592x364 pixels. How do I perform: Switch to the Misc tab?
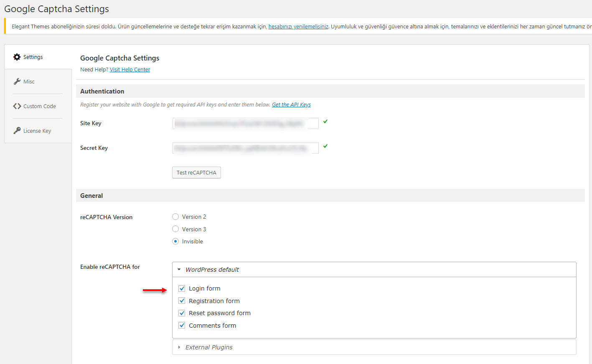point(38,81)
